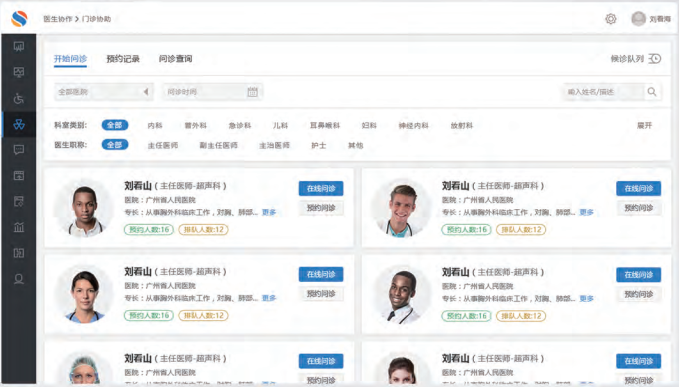The width and height of the screenshot is (679, 387).
Task: Filter department by 神经内科
Action: [414, 126]
